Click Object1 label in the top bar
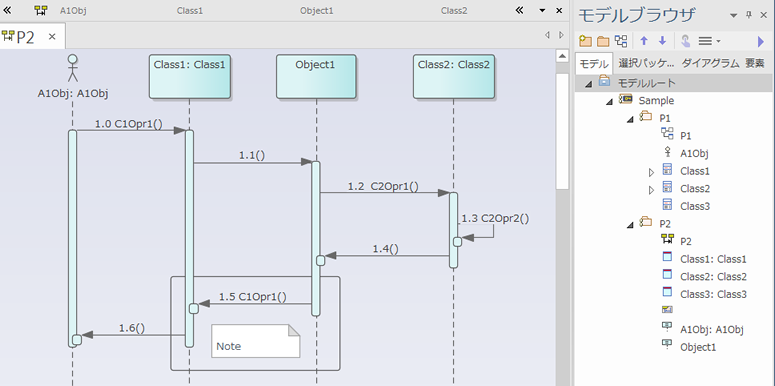 (316, 10)
